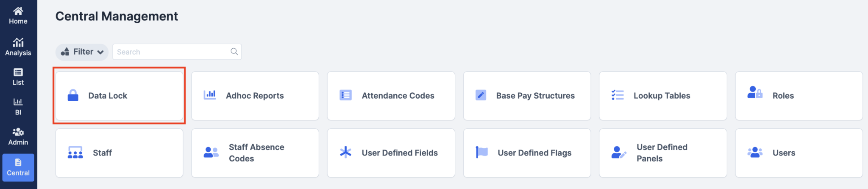Click the checklist icon on Lookup Tables
This screenshot has height=189, width=868.
pyautogui.click(x=618, y=95)
